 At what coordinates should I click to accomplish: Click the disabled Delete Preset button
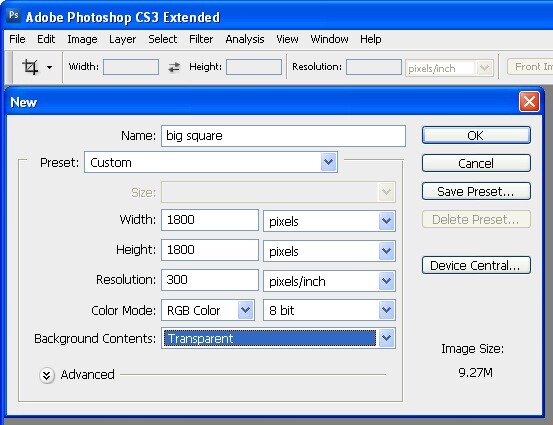coord(476,219)
